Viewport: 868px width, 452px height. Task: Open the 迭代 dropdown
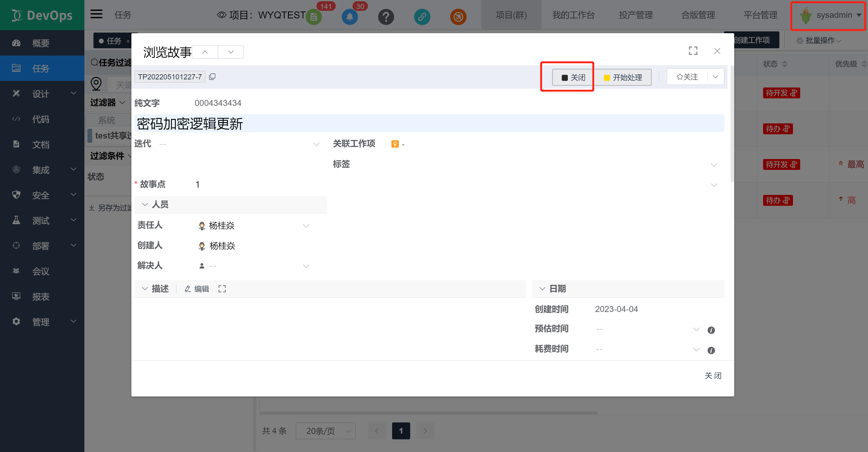click(316, 144)
